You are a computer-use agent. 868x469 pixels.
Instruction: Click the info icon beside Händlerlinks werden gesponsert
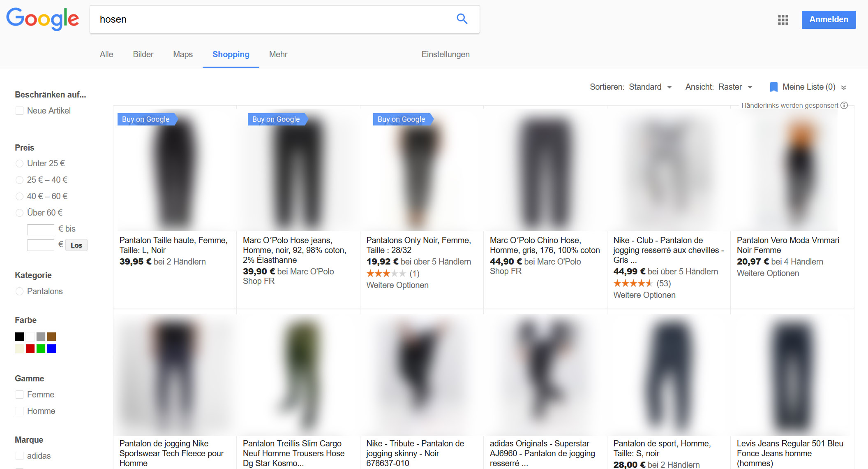tap(844, 105)
